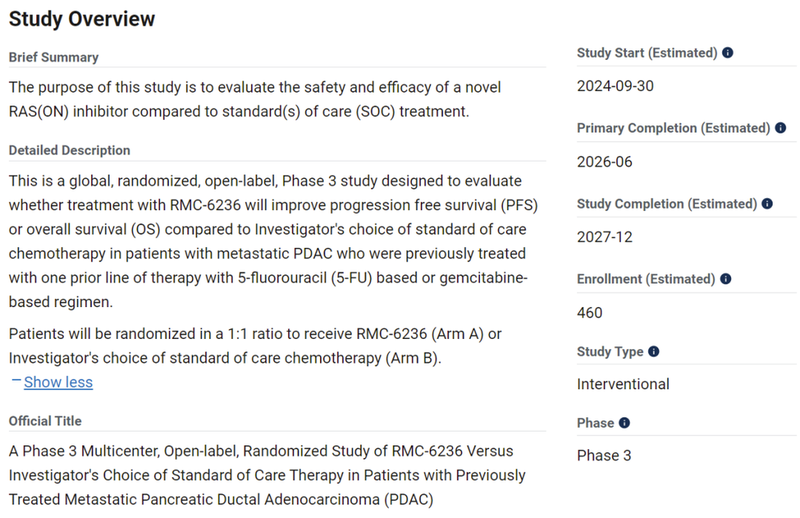Click the study completion date 2027-12
The height and width of the screenshot is (518, 800).
tap(605, 238)
